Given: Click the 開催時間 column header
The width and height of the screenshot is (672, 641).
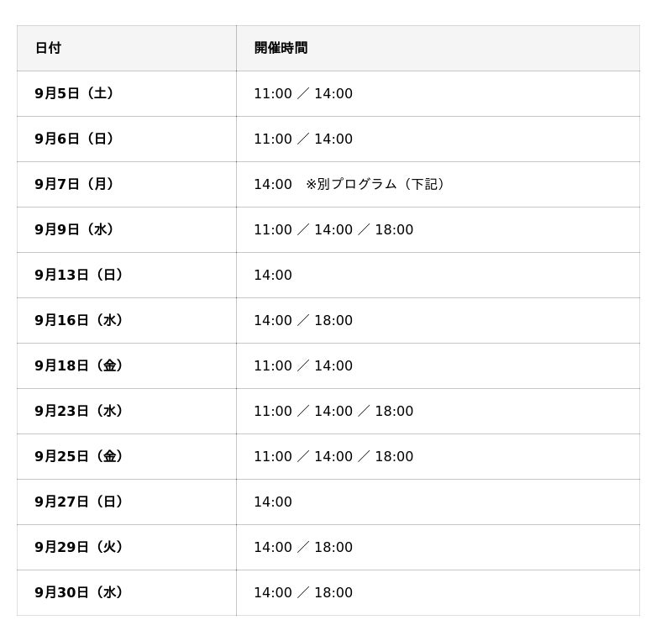Looking at the screenshot, I should click(x=438, y=48).
